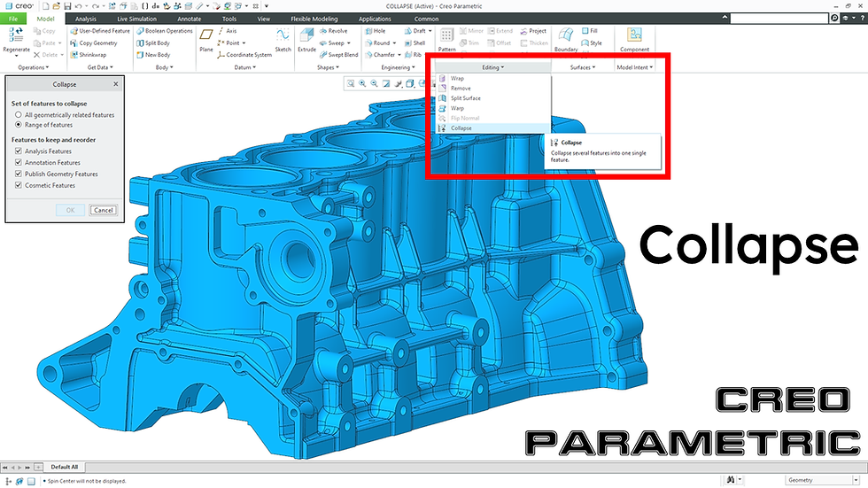
Task: Select the Coordinate System tool
Action: coord(244,55)
